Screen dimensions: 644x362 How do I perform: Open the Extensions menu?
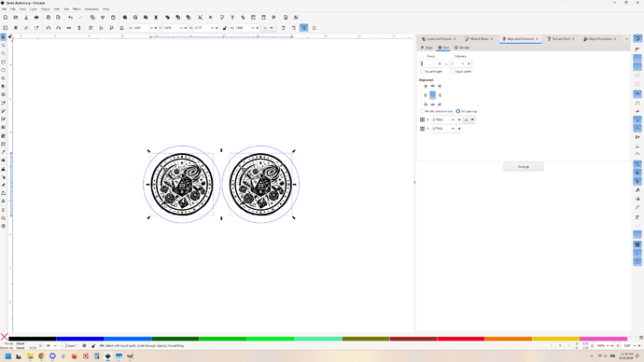[x=91, y=9]
